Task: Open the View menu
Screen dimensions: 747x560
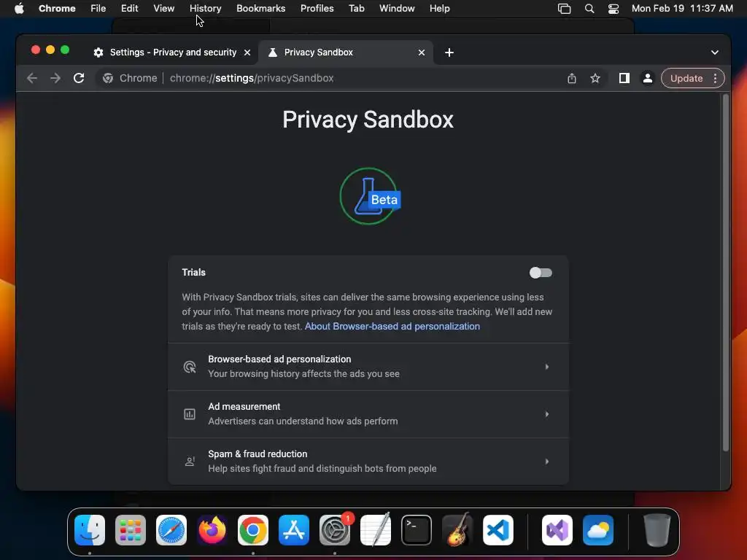Action: pos(163,8)
